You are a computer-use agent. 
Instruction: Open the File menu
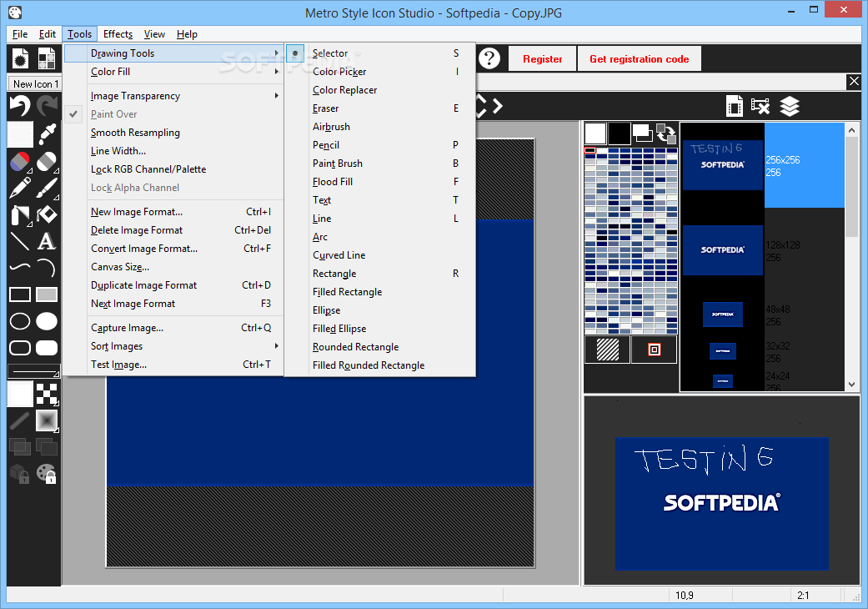pos(20,33)
